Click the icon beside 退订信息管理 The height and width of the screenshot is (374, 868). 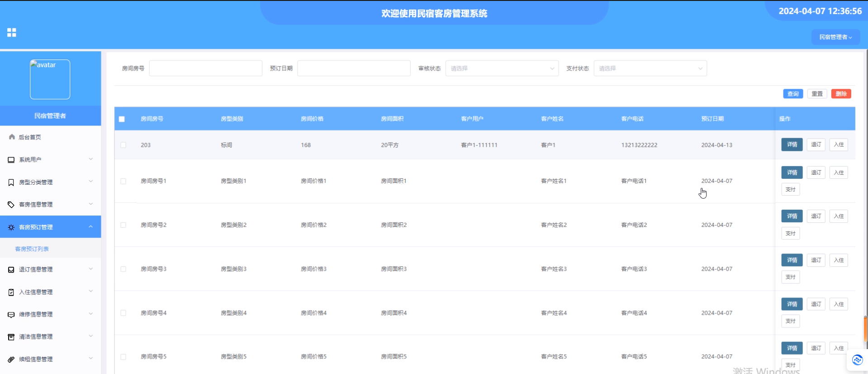11,270
